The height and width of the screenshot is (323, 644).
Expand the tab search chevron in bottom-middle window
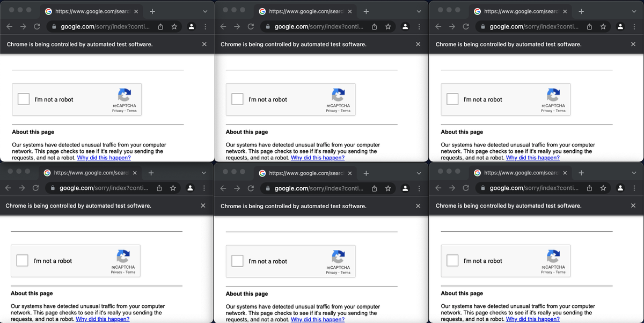coord(419,173)
